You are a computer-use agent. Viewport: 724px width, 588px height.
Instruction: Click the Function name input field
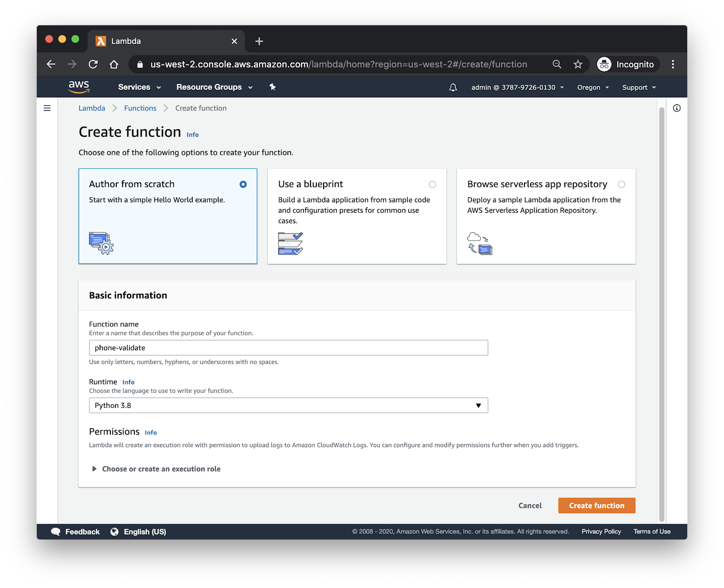point(289,348)
